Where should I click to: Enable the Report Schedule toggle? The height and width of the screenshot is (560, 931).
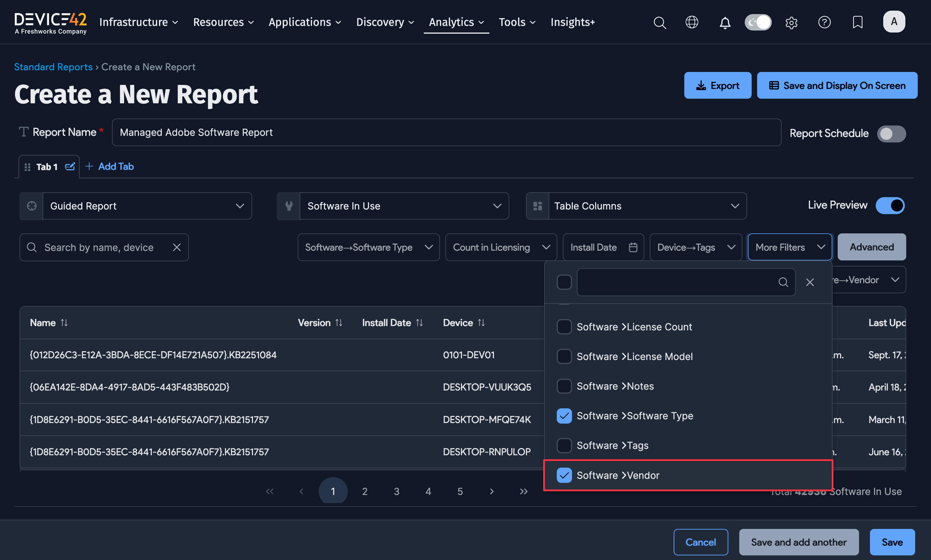click(x=891, y=134)
